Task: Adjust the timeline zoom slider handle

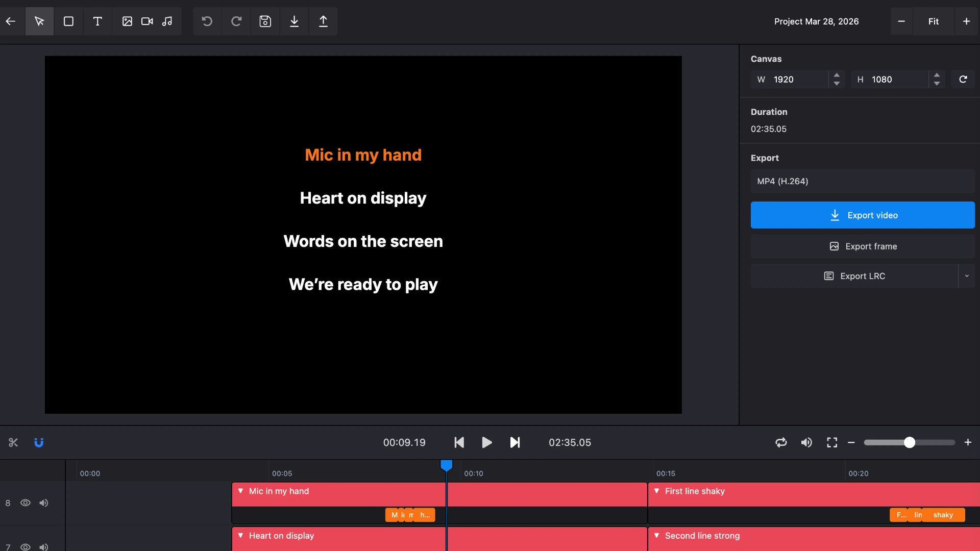Action: pos(910,442)
